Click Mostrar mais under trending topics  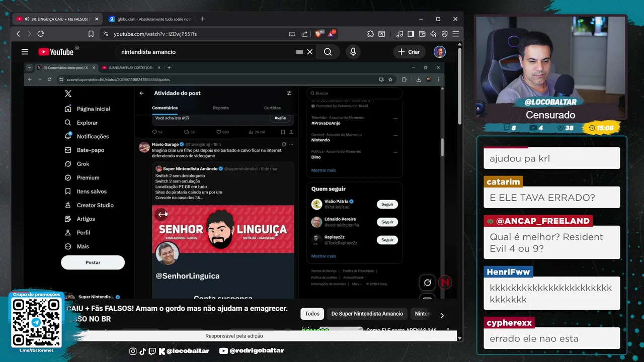(324, 170)
